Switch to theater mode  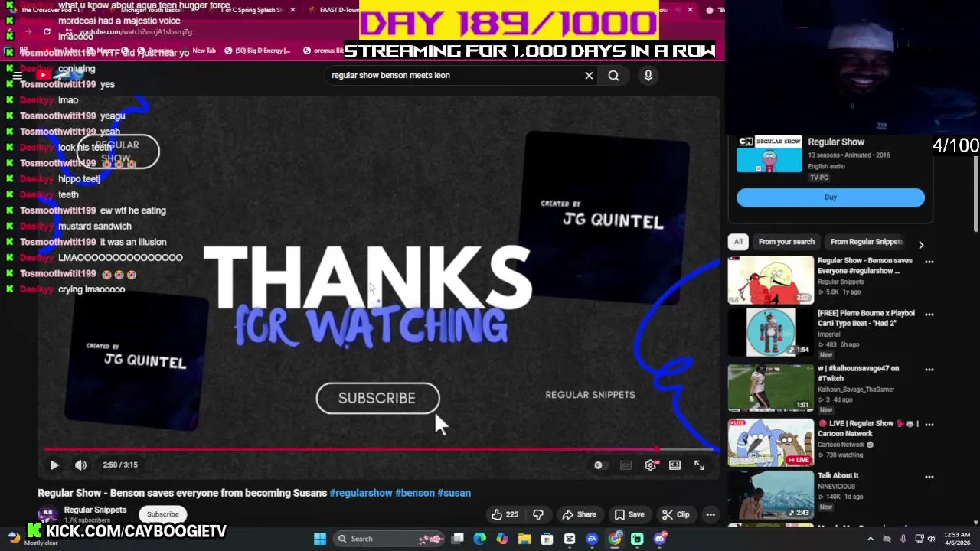coord(675,465)
